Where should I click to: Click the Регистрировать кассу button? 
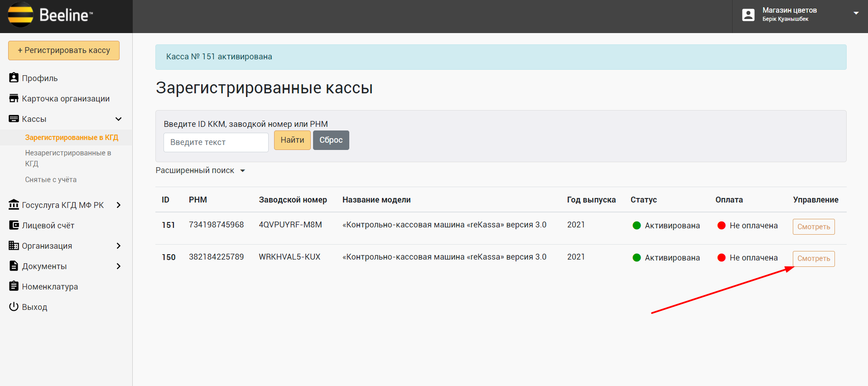[64, 50]
